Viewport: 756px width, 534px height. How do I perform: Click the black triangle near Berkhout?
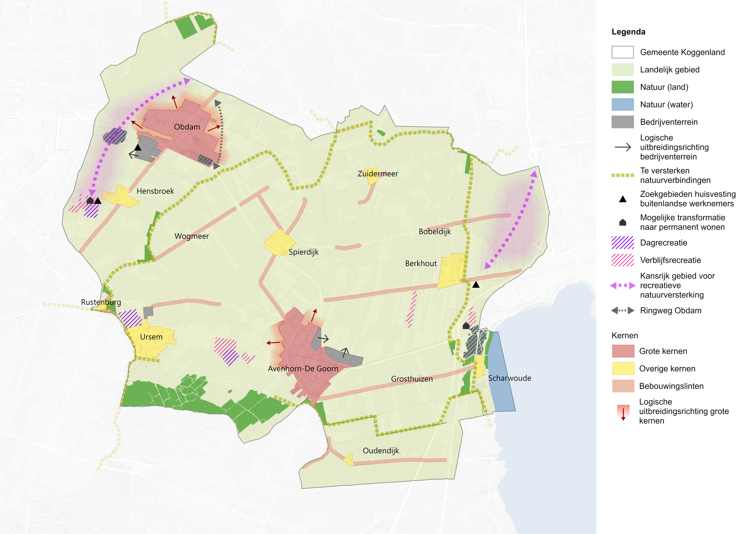[476, 284]
